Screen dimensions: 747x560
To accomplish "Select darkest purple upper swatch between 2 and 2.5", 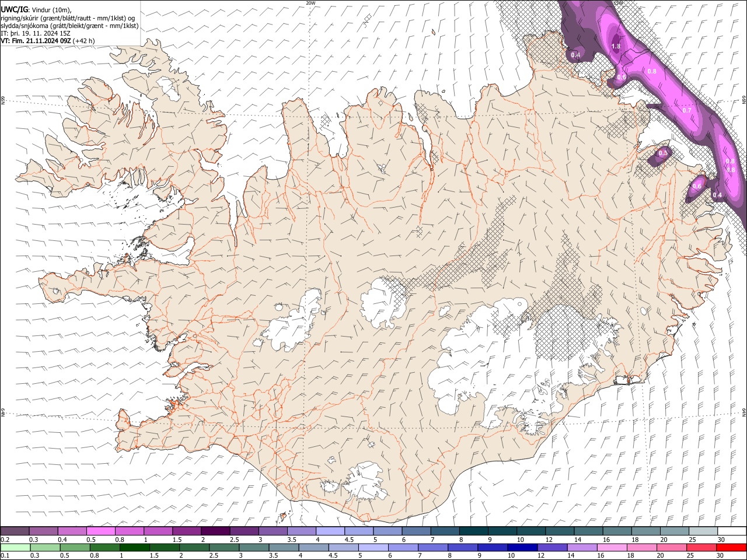I will point(215,531).
